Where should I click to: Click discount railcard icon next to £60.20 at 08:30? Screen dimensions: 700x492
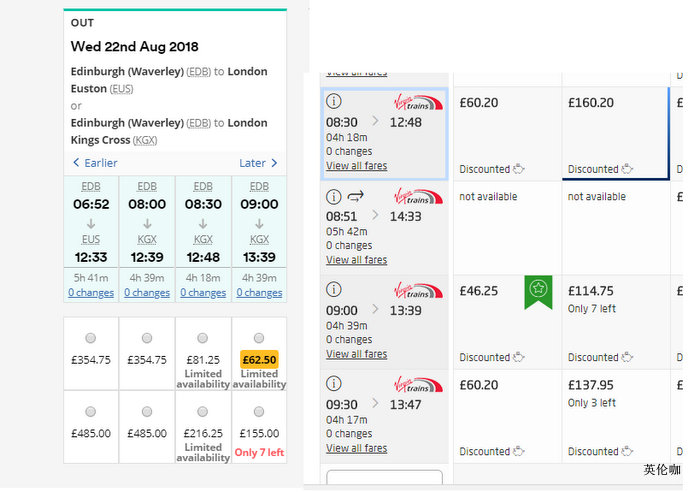click(x=519, y=169)
